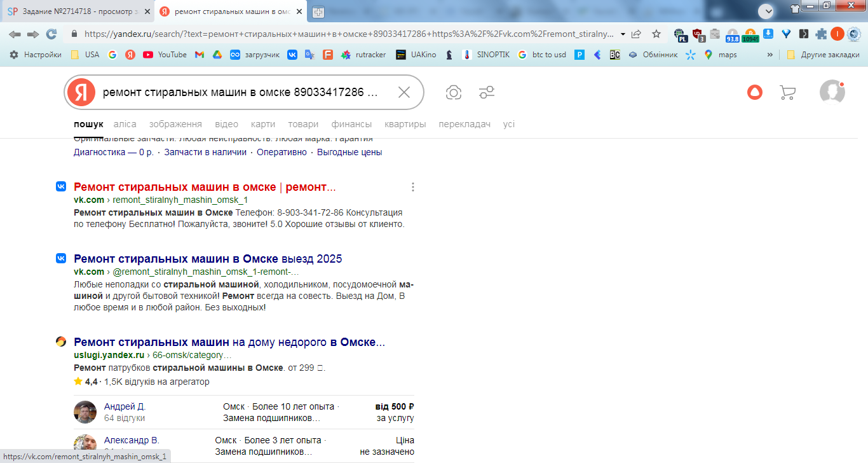Follow the 'Запчасти в наличии' sitelink
This screenshot has width=868, height=463.
(205, 152)
